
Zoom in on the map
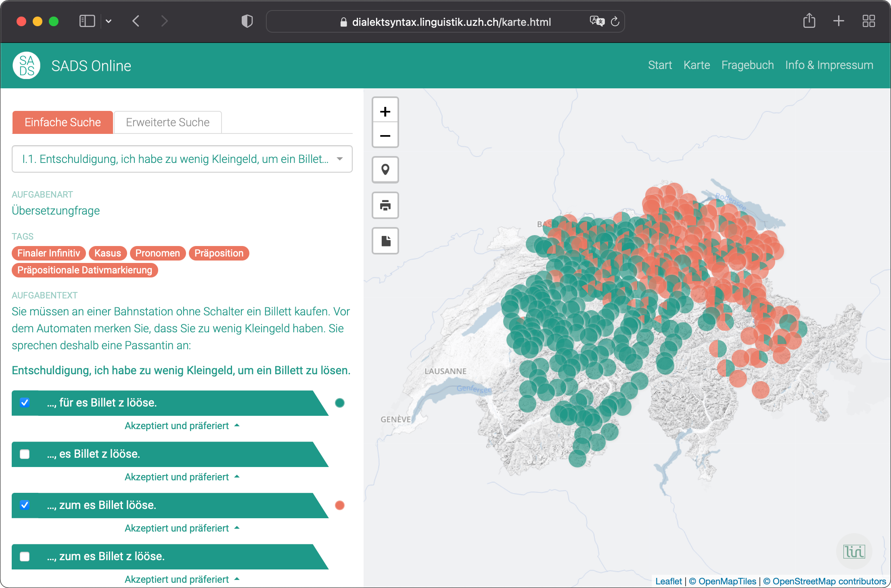point(385,111)
